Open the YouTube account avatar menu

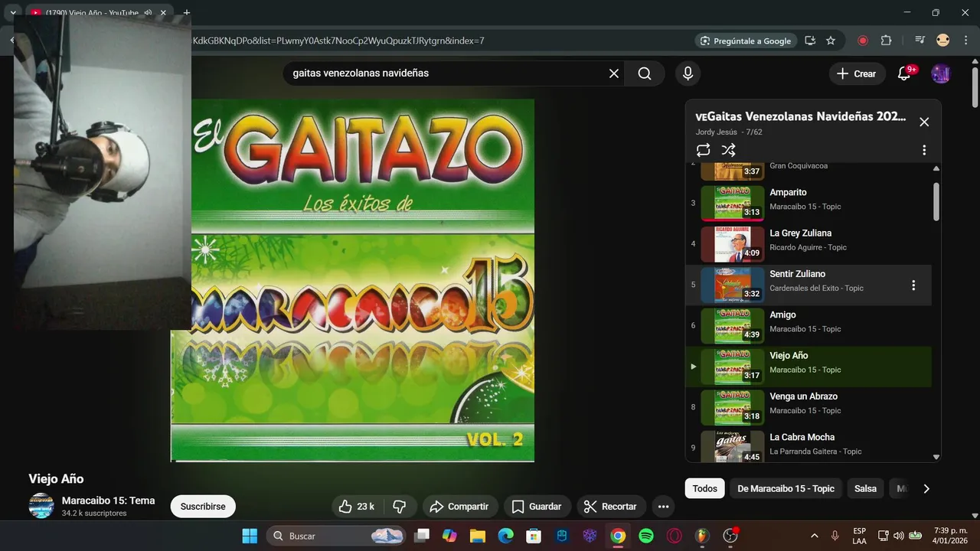tap(940, 73)
